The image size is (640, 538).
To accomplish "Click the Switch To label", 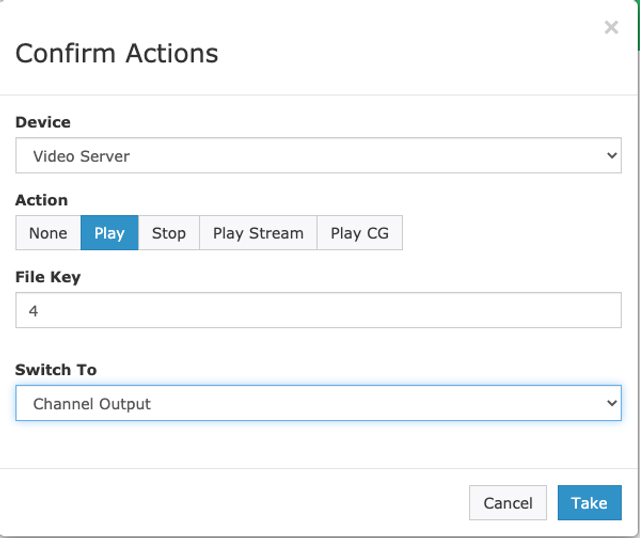I will 56,370.
